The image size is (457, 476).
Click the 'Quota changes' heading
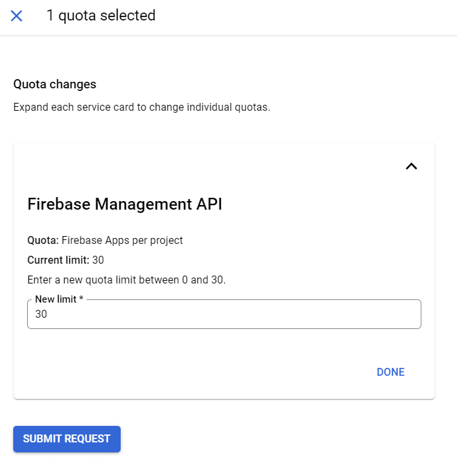point(55,84)
